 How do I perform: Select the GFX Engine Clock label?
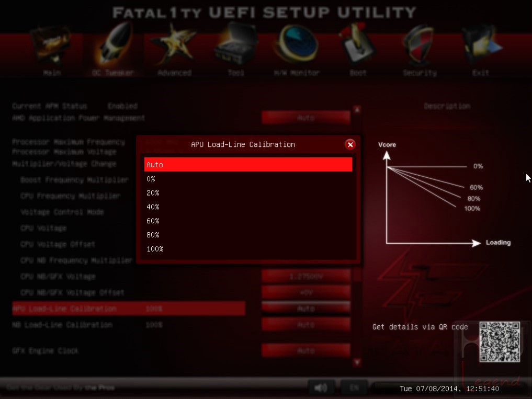45,350
